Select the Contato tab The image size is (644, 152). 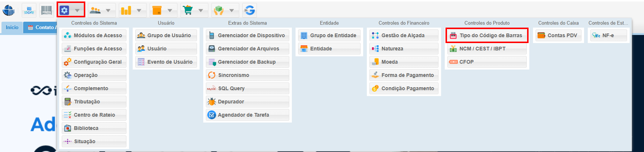(x=43, y=28)
